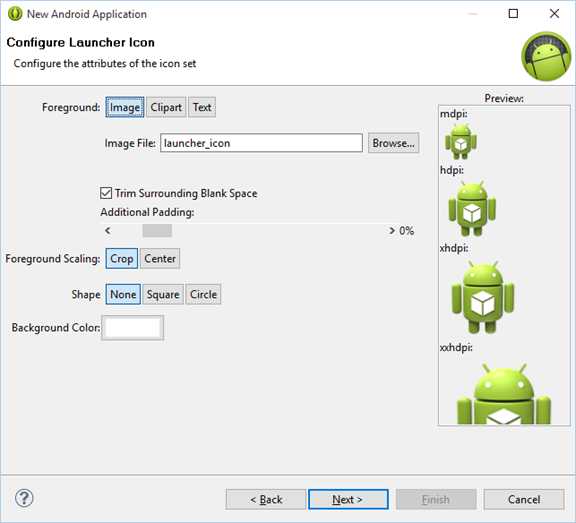Set shape to None
The image size is (576, 523).
pyautogui.click(x=123, y=294)
